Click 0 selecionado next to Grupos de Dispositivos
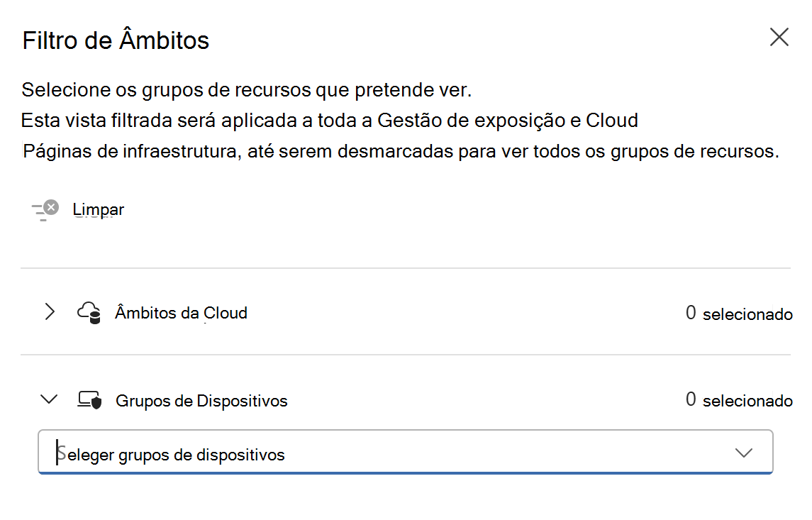 pyautogui.click(x=740, y=399)
